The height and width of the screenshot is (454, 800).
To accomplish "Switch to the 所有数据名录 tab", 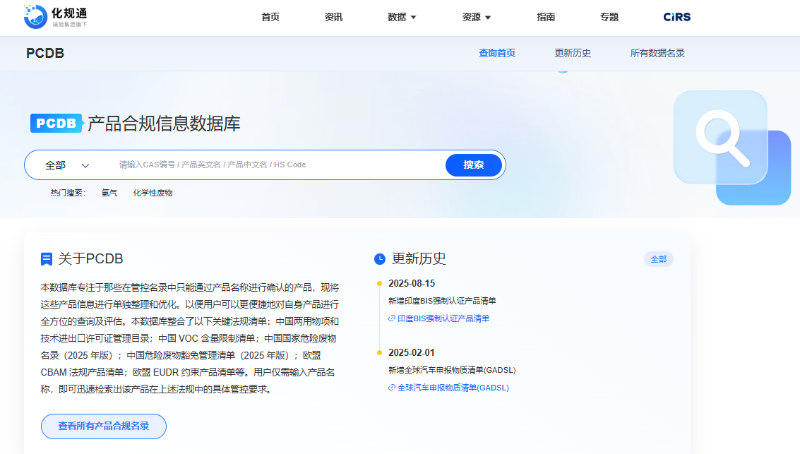I will [x=657, y=53].
